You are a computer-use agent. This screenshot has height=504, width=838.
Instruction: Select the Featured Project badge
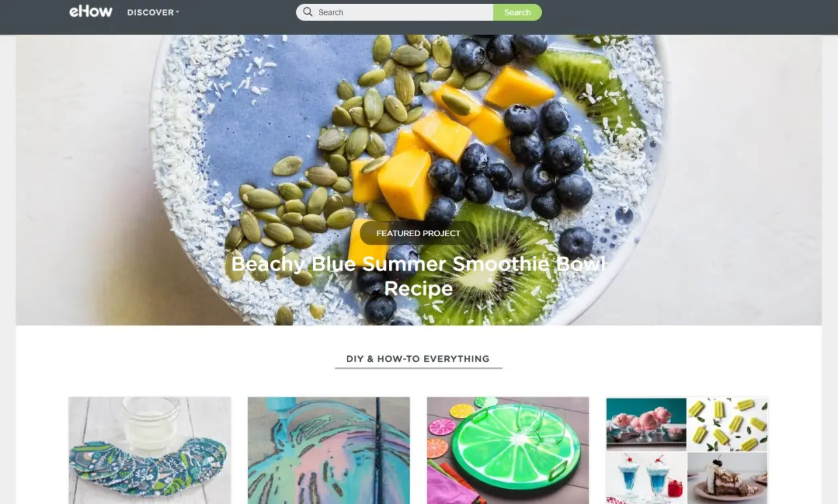418,233
